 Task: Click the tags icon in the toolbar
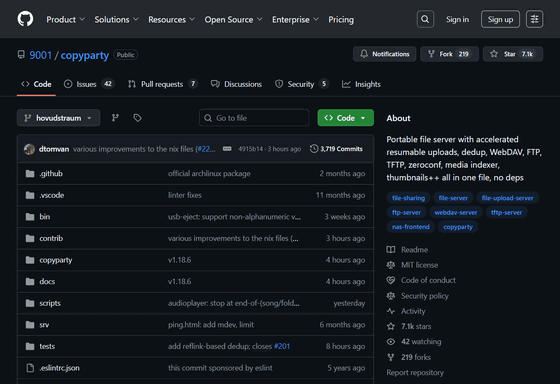point(137,118)
